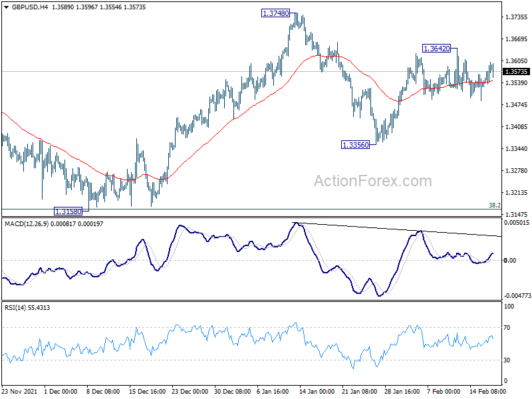Click the 1.36420 price label

tap(437, 49)
